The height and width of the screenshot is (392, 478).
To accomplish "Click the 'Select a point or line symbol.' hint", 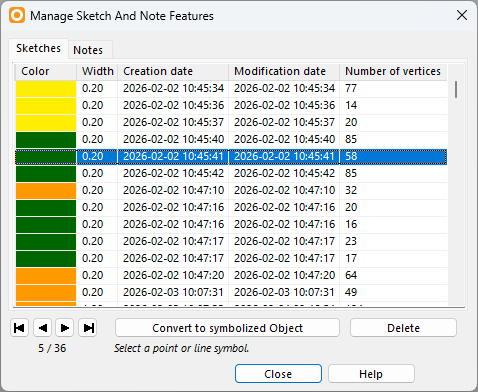I will (181, 348).
